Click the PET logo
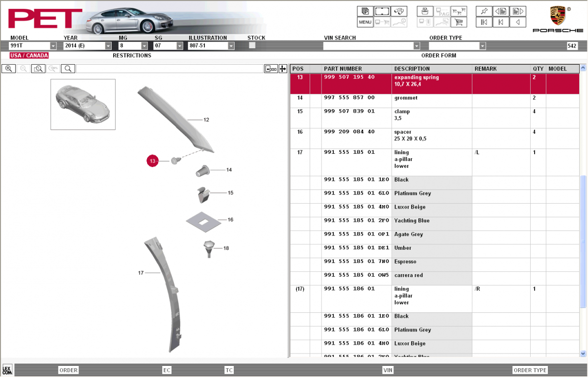The width and height of the screenshot is (588, 377). click(45, 19)
